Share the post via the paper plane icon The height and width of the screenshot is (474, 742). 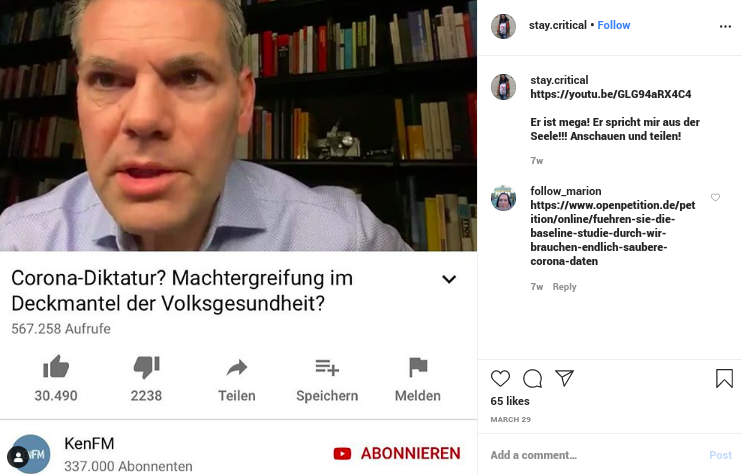click(x=565, y=378)
